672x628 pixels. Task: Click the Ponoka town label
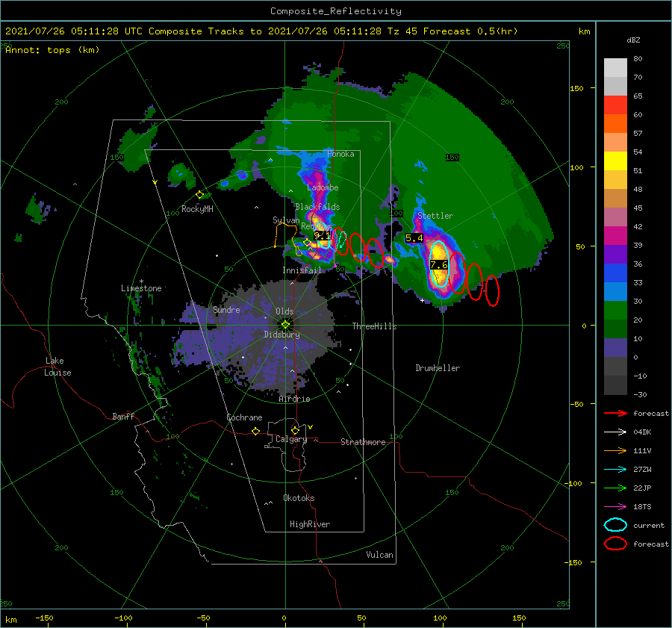click(340, 154)
